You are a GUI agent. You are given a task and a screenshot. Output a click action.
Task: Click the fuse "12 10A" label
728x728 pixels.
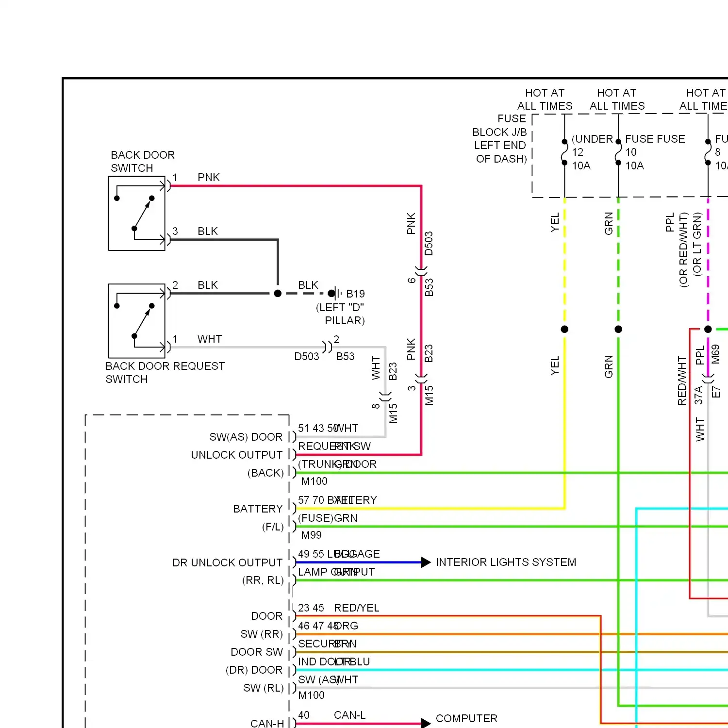coord(581,159)
